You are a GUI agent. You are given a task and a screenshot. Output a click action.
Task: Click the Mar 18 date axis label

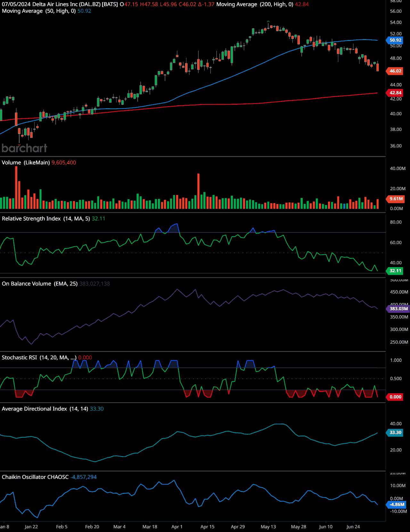click(150, 527)
